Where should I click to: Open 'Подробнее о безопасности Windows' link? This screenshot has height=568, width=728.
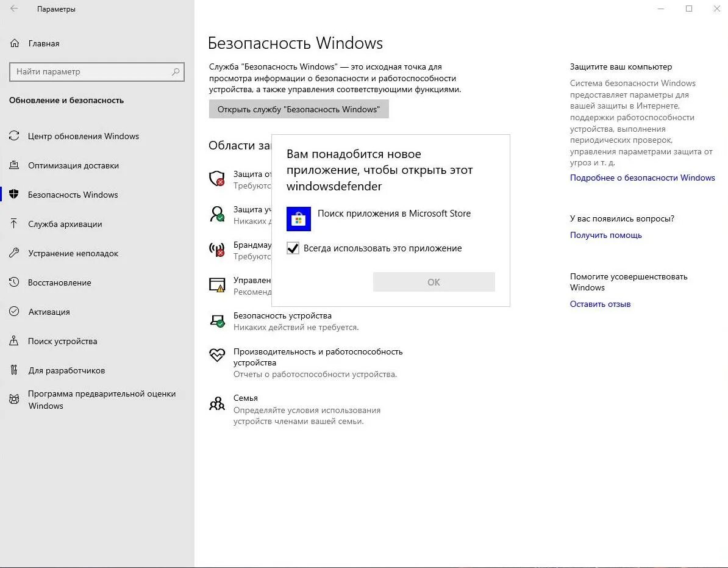tap(642, 178)
